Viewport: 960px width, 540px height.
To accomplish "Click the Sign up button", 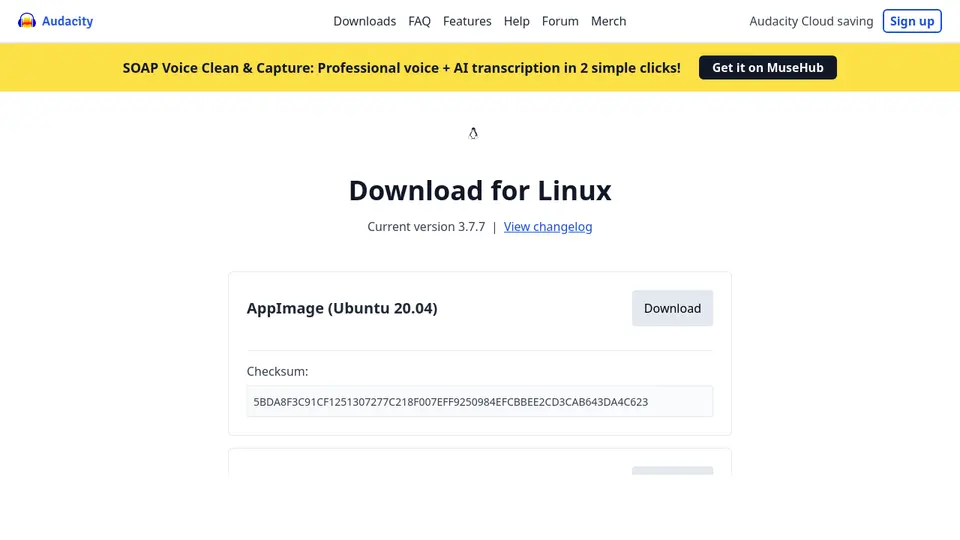I will point(912,21).
